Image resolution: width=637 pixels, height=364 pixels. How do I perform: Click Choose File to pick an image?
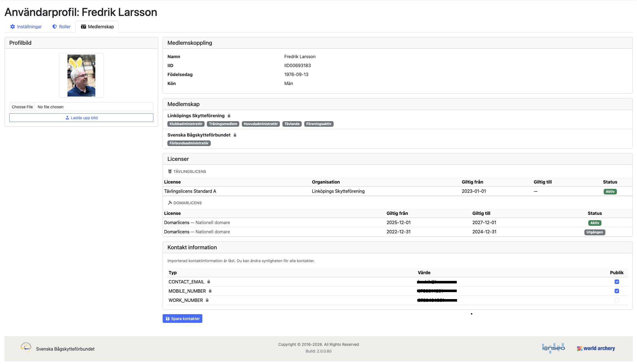pyautogui.click(x=22, y=107)
